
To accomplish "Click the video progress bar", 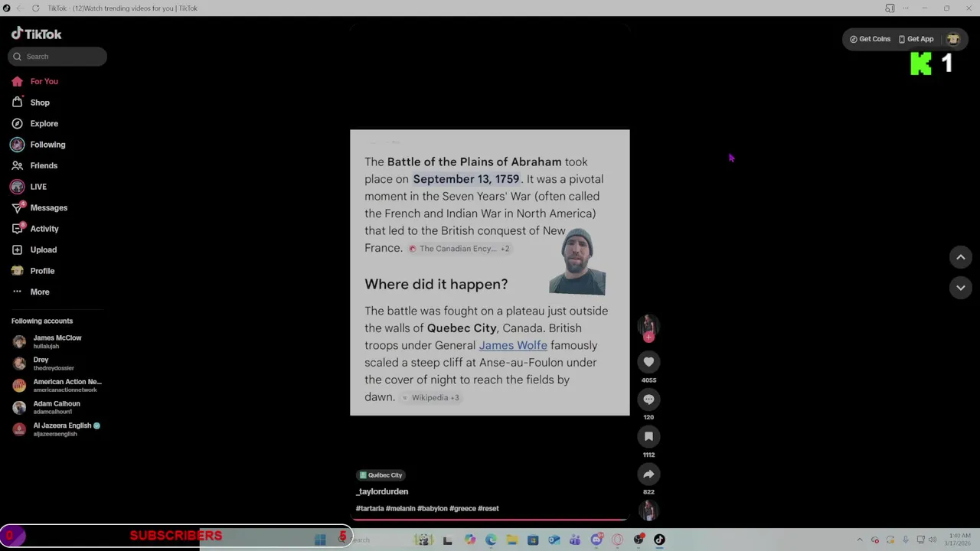I will [490, 520].
